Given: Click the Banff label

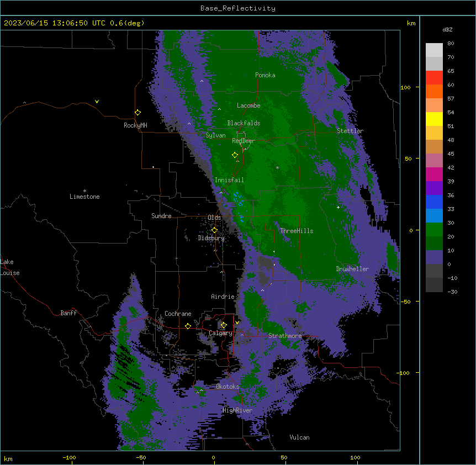Looking at the screenshot, I should pos(68,313).
